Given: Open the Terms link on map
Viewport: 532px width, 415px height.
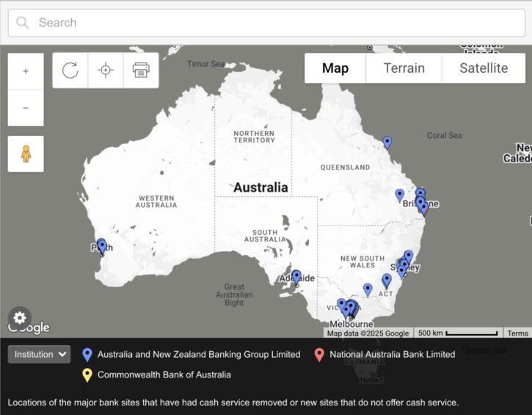Looking at the screenshot, I should coord(517,333).
